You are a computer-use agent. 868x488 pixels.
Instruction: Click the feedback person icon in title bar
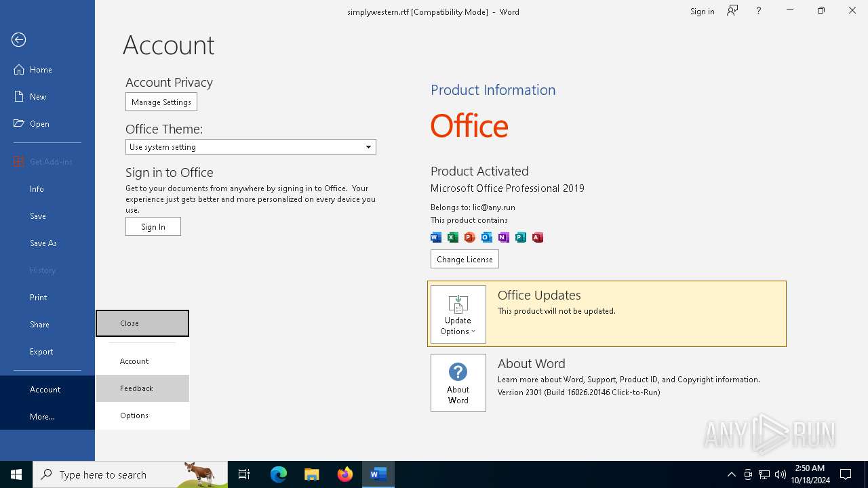[x=732, y=11]
